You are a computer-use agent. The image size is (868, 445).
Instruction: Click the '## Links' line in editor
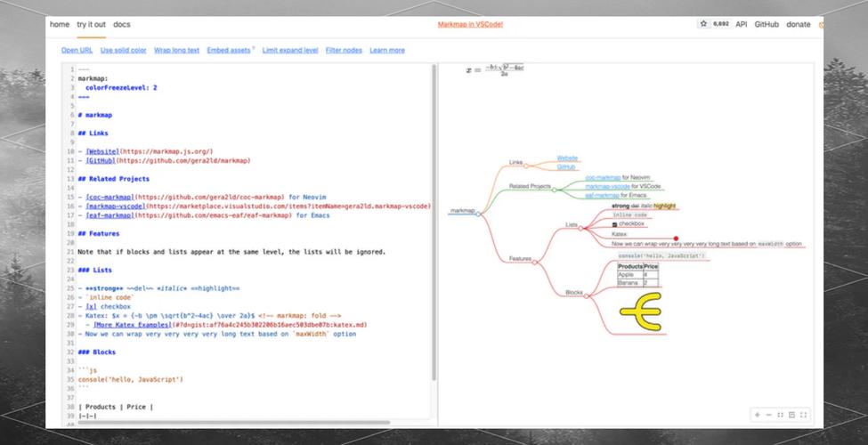click(93, 133)
